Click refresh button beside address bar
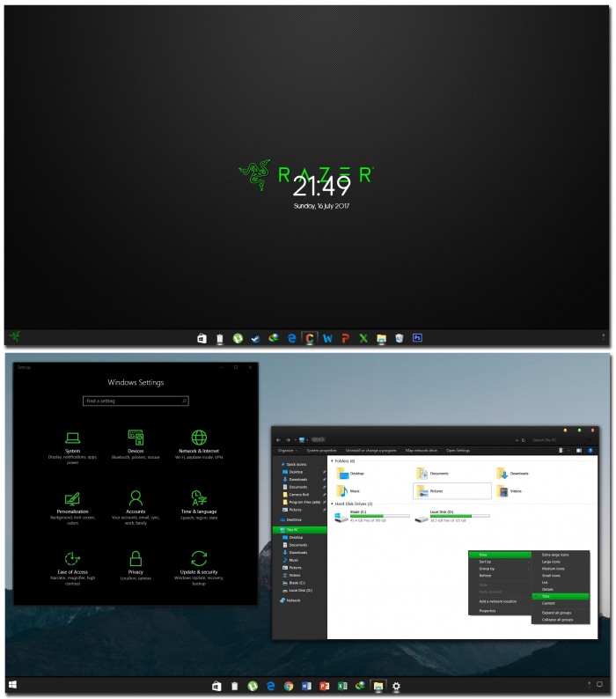The height and width of the screenshot is (699, 616). pyautogui.click(x=524, y=440)
